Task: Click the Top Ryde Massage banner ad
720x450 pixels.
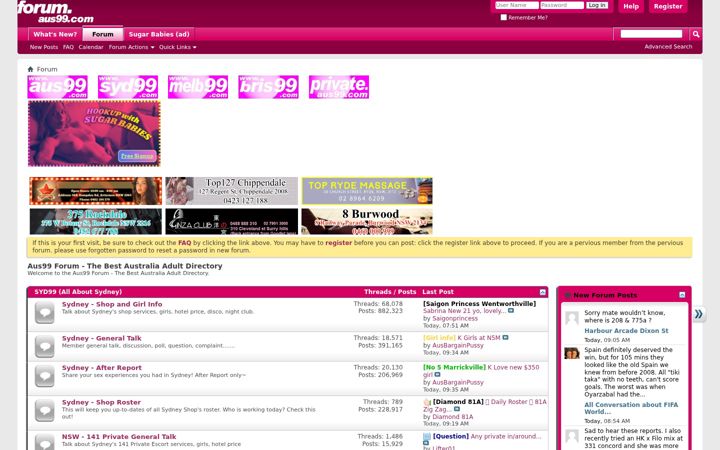Action: pyautogui.click(x=367, y=191)
